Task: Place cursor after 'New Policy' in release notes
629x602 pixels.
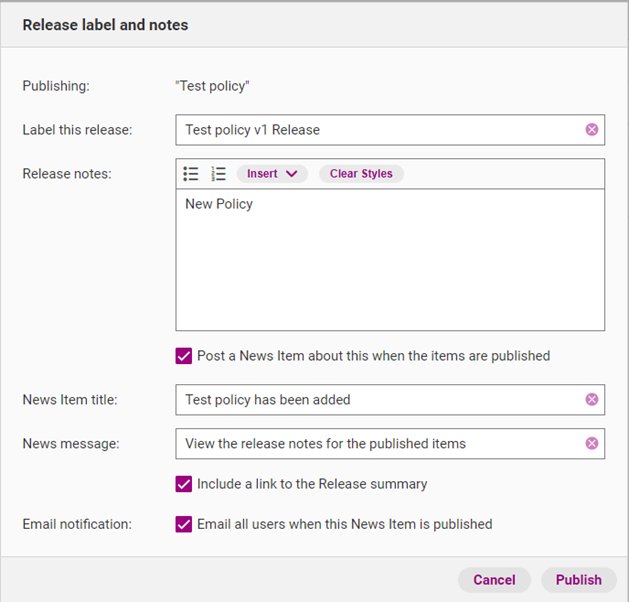Action: click(255, 204)
